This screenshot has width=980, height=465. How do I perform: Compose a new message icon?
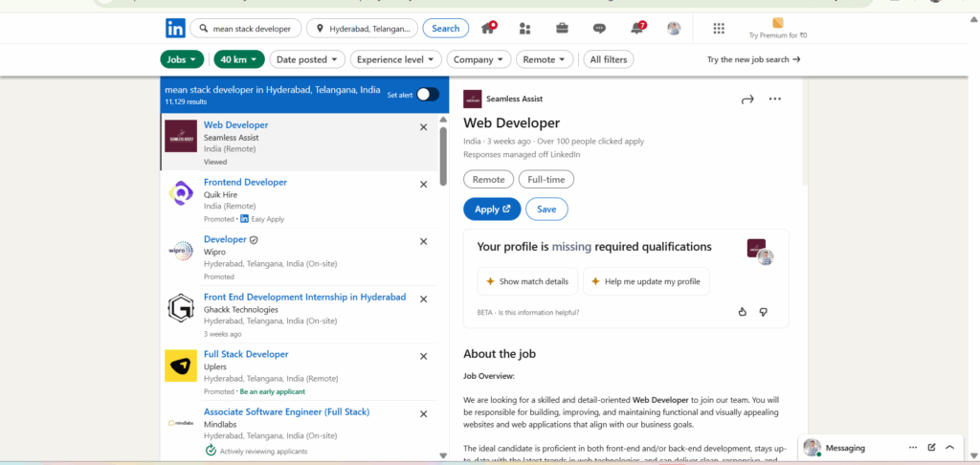932,448
